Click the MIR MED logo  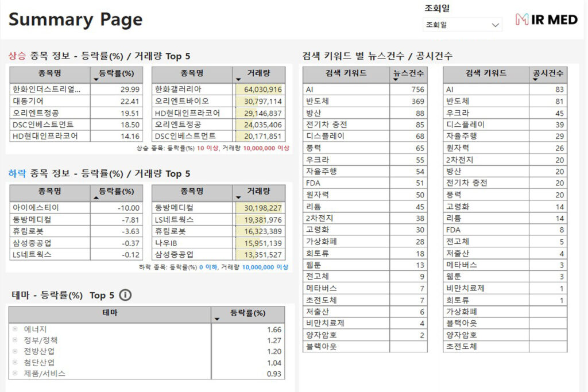547,20
